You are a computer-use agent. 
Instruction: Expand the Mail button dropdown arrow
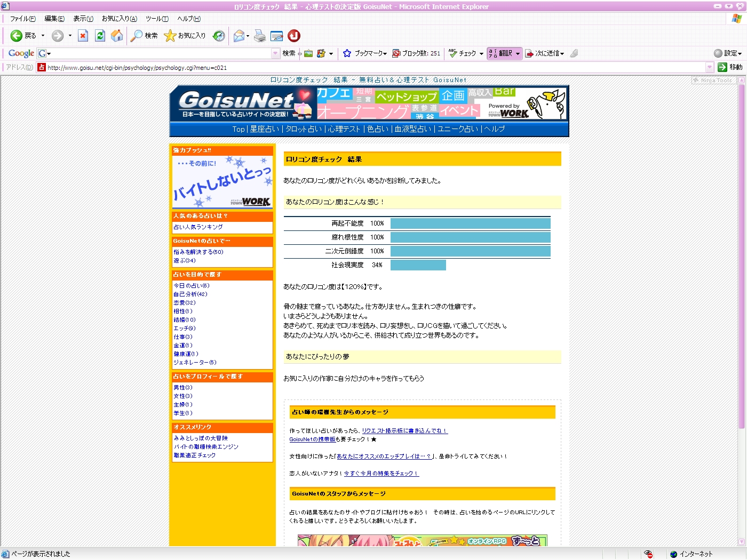coord(248,36)
